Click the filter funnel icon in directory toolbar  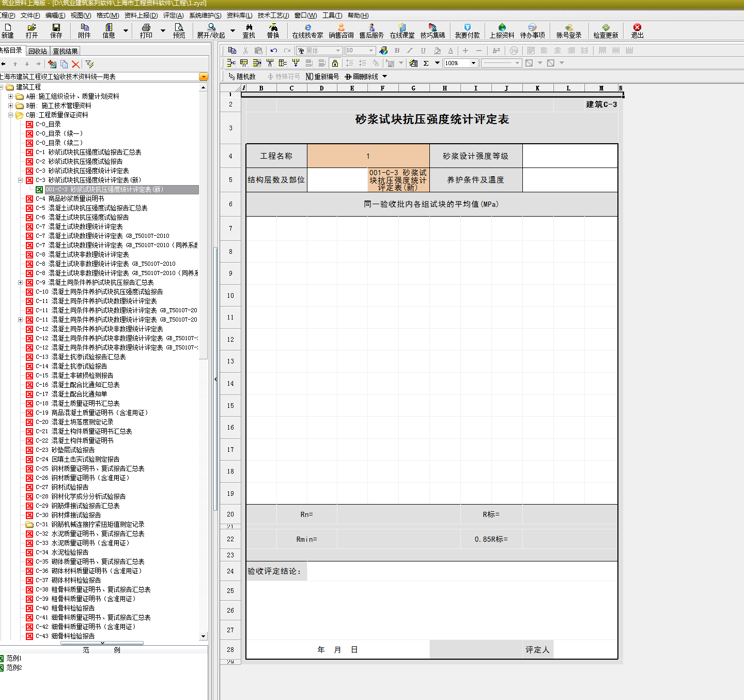89,64
